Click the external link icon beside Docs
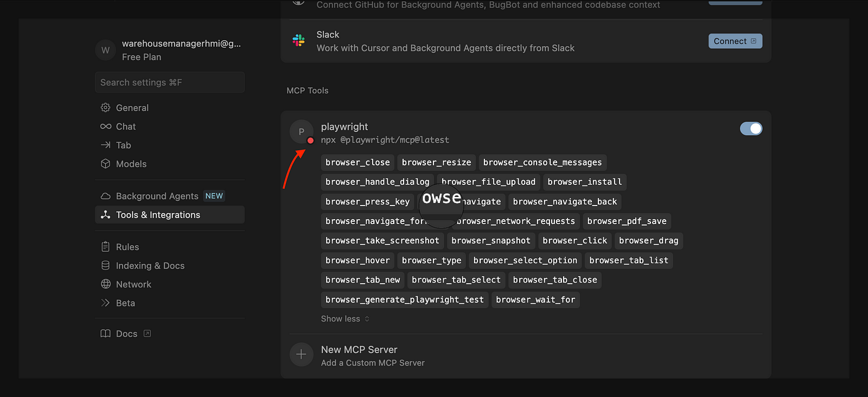Image resolution: width=868 pixels, height=397 pixels. pyautogui.click(x=147, y=334)
